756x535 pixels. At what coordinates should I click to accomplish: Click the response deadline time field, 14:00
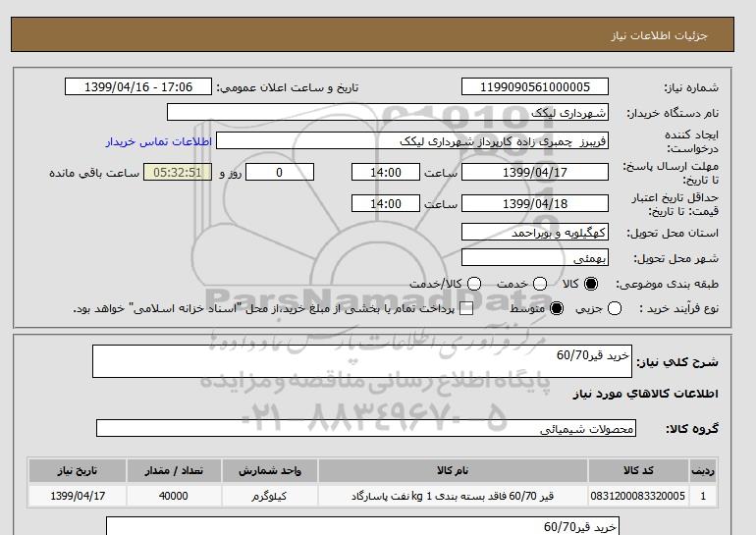(386, 172)
